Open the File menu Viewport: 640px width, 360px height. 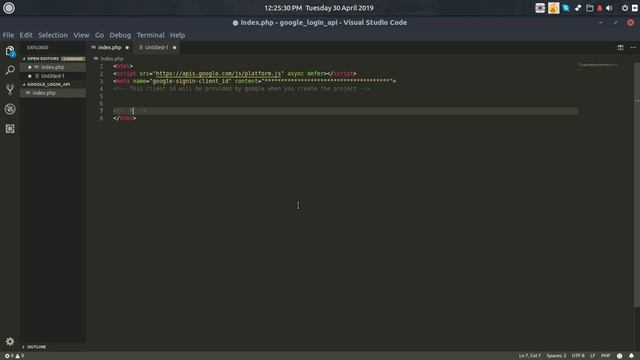point(8,35)
